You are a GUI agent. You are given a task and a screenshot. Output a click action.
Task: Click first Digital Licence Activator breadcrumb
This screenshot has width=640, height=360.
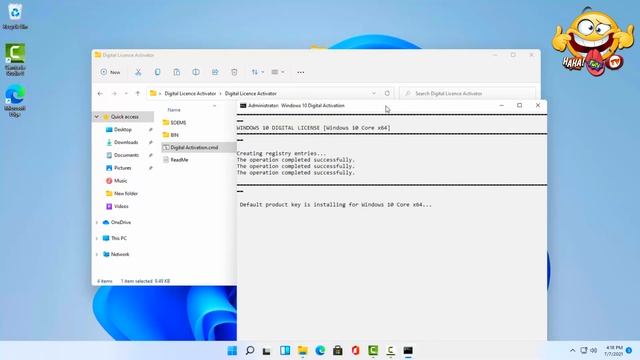[x=190, y=93]
